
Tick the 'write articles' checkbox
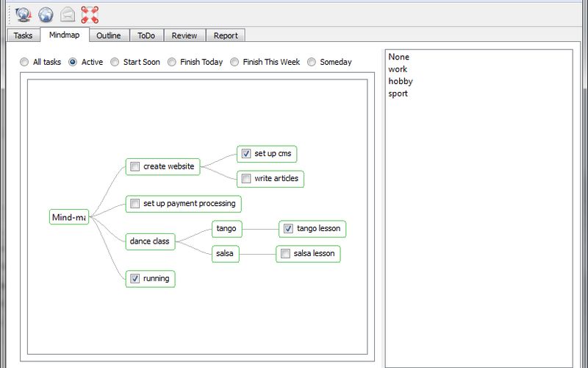pyautogui.click(x=246, y=178)
